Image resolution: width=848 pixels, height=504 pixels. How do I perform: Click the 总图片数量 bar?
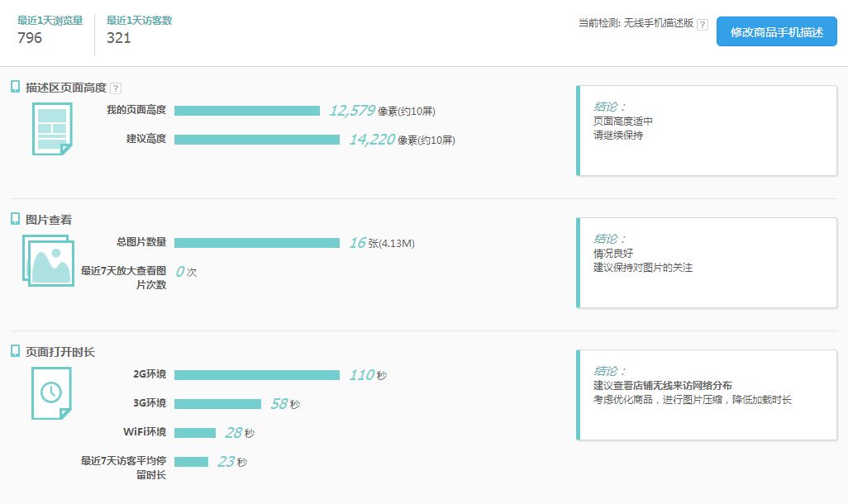point(256,243)
